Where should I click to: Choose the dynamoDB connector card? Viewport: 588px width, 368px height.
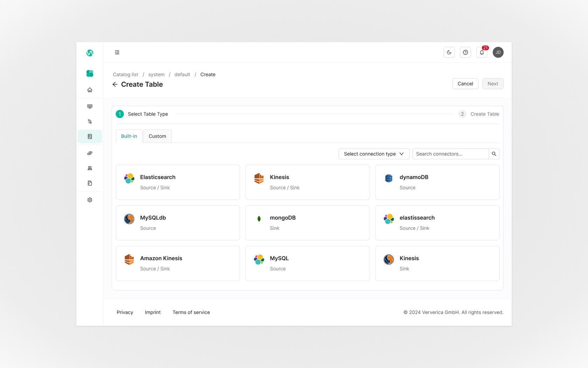click(437, 182)
